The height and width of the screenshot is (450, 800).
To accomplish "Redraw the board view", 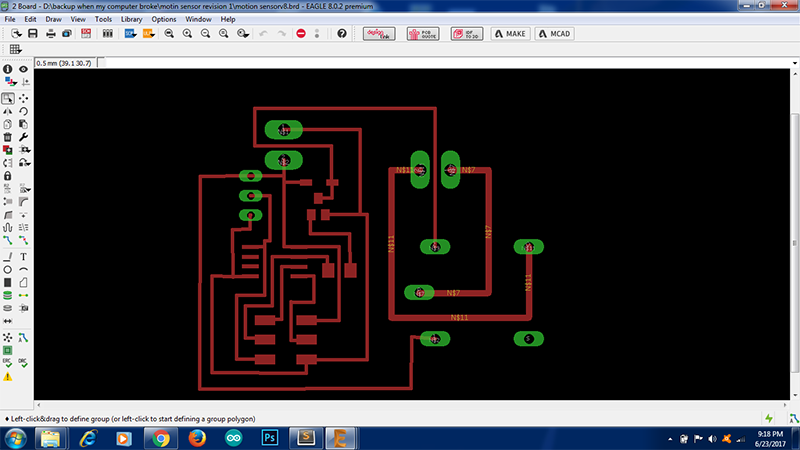I will coord(223,34).
